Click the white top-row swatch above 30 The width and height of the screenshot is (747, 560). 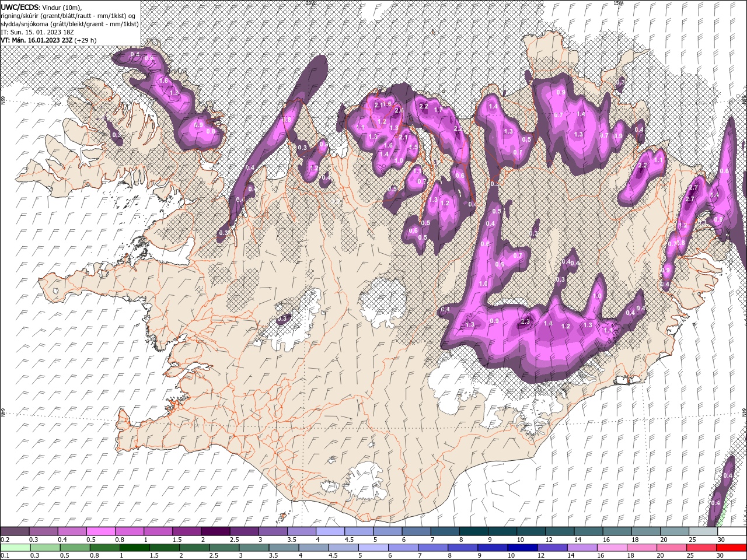pos(732,531)
